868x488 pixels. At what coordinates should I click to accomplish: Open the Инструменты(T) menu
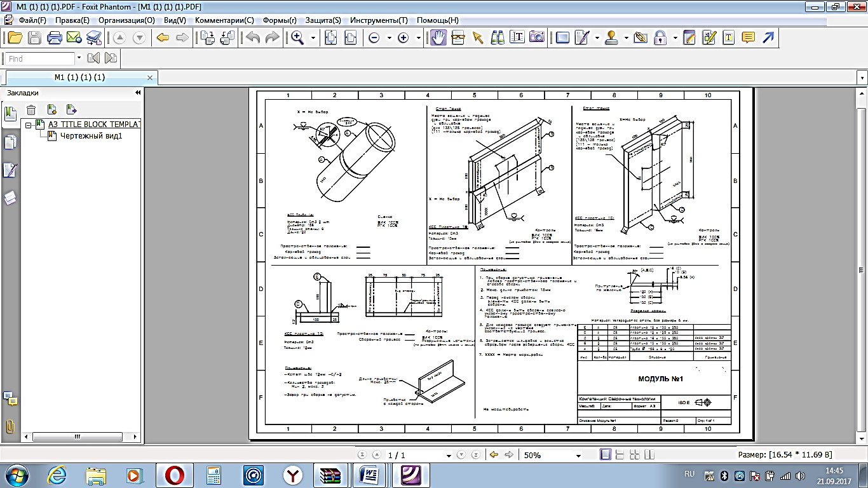click(379, 20)
